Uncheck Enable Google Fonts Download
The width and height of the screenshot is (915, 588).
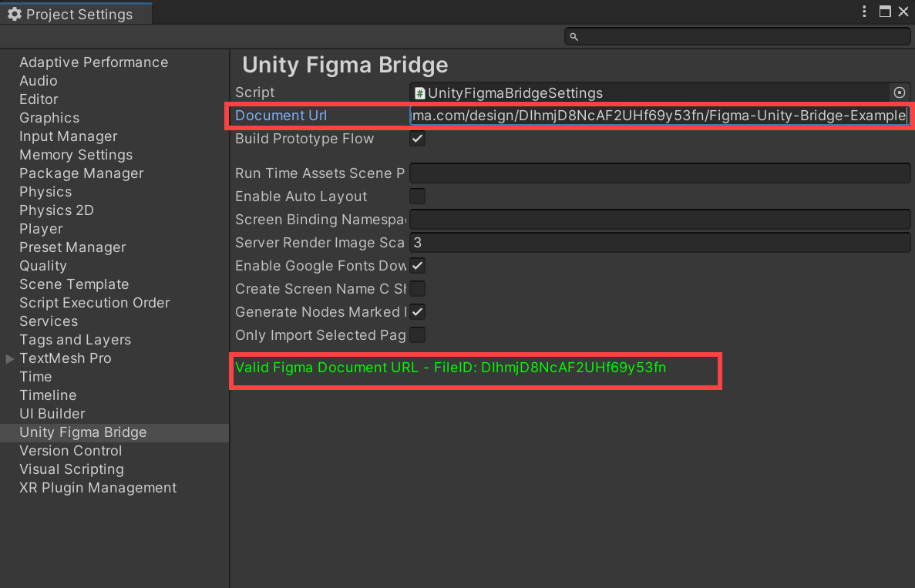(417, 265)
